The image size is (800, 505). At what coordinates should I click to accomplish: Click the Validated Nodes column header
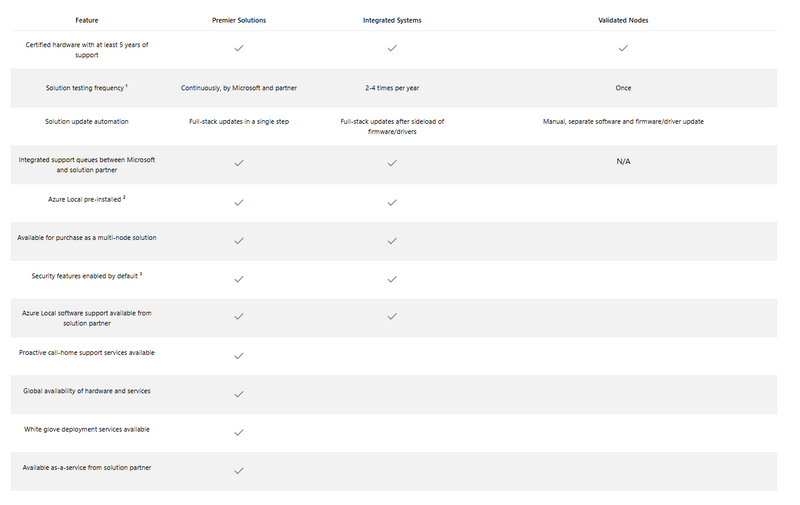click(623, 20)
